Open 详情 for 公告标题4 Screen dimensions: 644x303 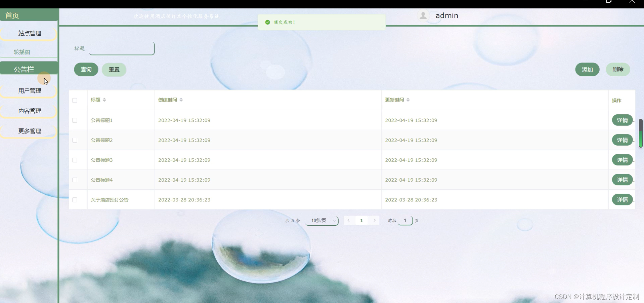pos(622,180)
